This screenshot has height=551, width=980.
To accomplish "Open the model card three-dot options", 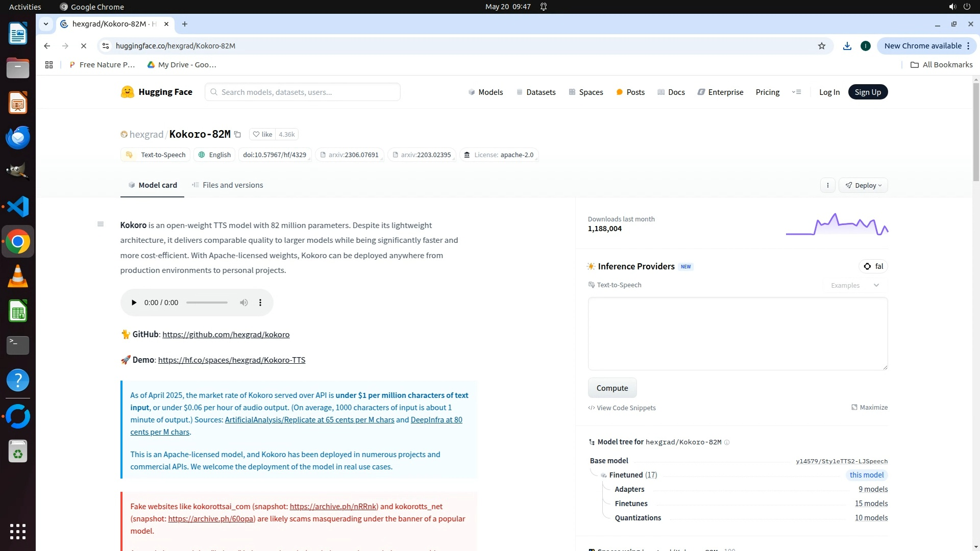I will click(x=828, y=185).
